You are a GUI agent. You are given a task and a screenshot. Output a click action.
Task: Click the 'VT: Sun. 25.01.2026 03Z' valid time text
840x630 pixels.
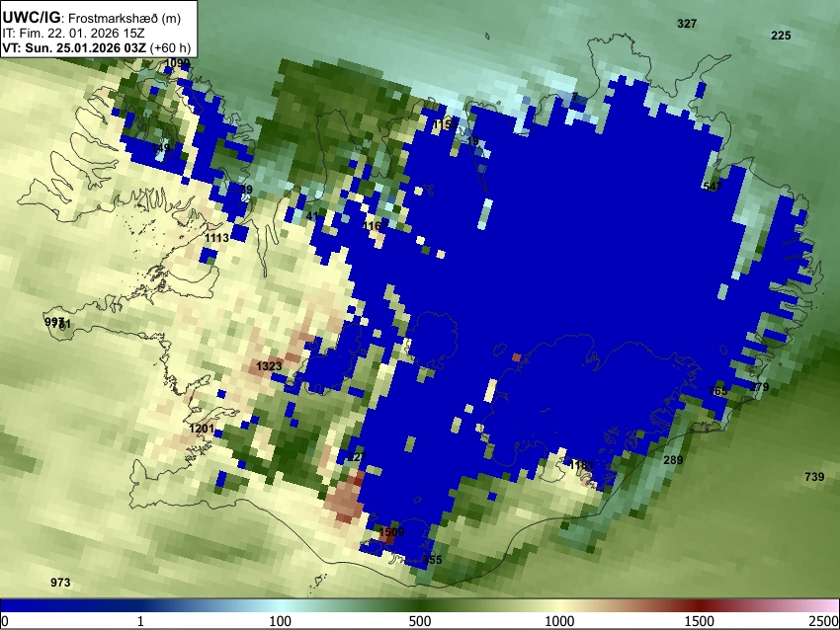pyautogui.click(x=74, y=47)
